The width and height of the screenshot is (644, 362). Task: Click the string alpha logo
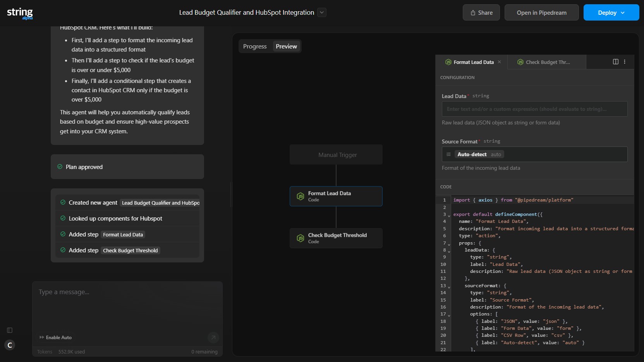pos(20,13)
